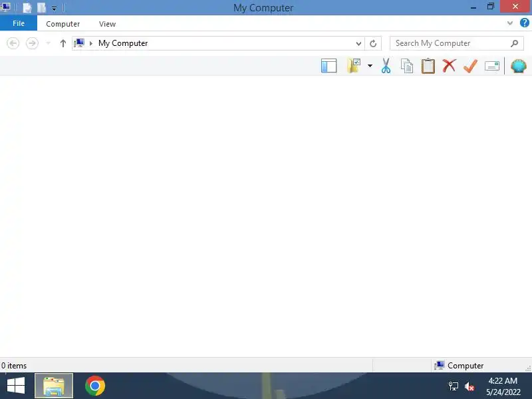Click Computer label in the status bar

click(x=465, y=366)
